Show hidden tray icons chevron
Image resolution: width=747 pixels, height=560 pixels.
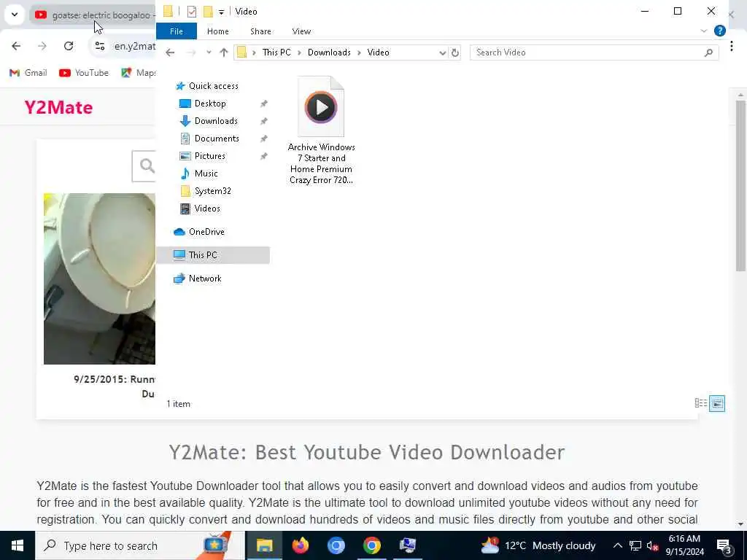coord(617,545)
